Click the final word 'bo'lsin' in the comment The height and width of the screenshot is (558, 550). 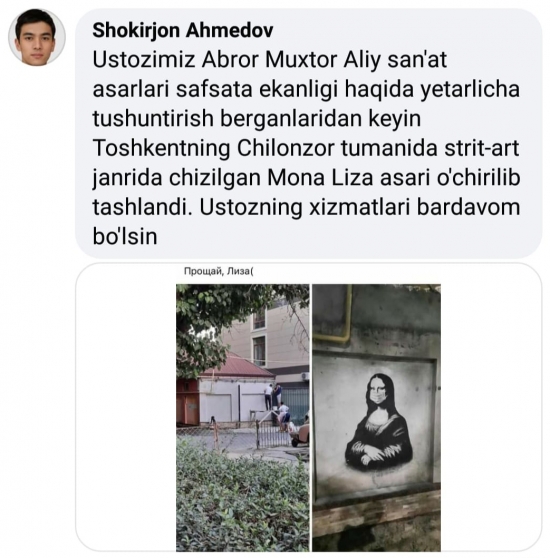(x=125, y=236)
